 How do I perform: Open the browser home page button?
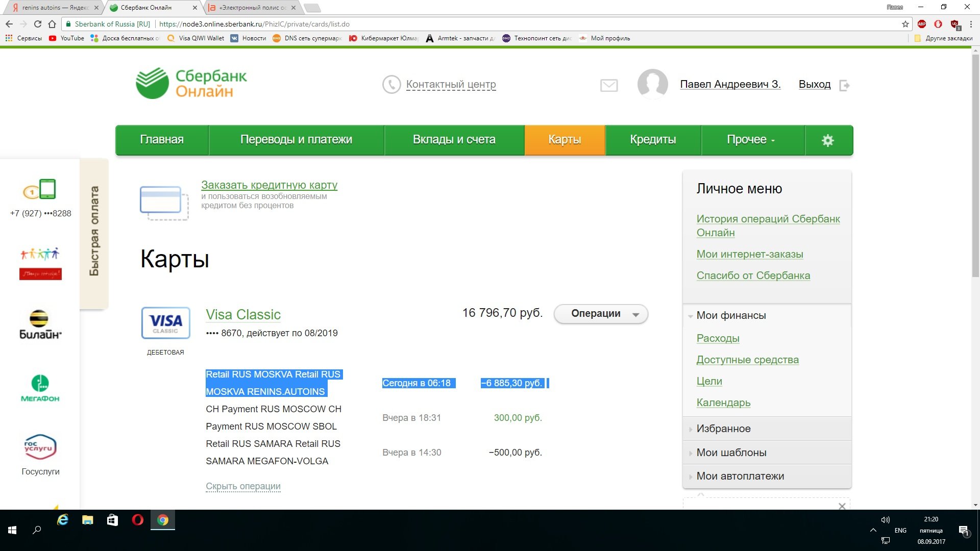(x=52, y=24)
